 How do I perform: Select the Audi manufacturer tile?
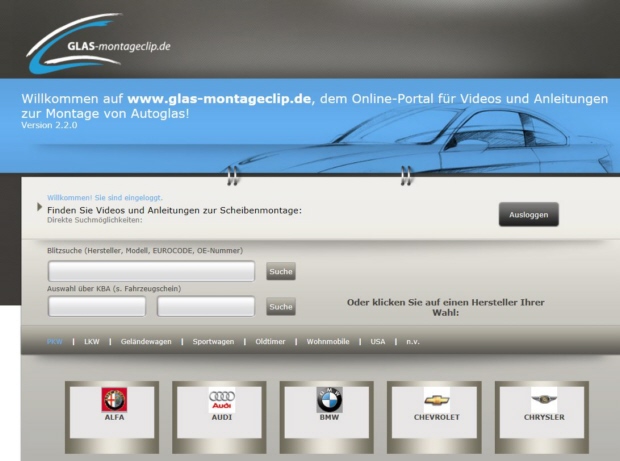219,417
